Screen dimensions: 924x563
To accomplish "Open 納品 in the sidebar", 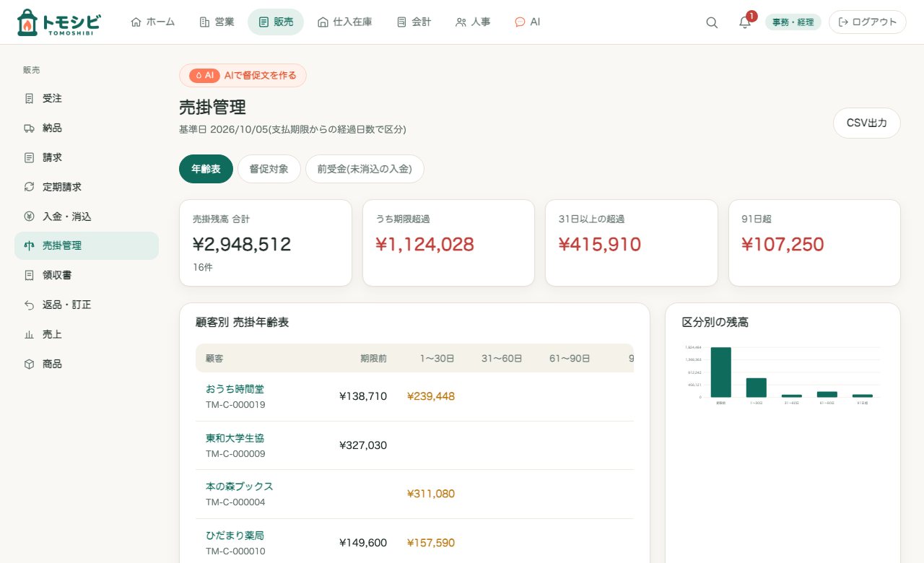I will click(x=87, y=128).
